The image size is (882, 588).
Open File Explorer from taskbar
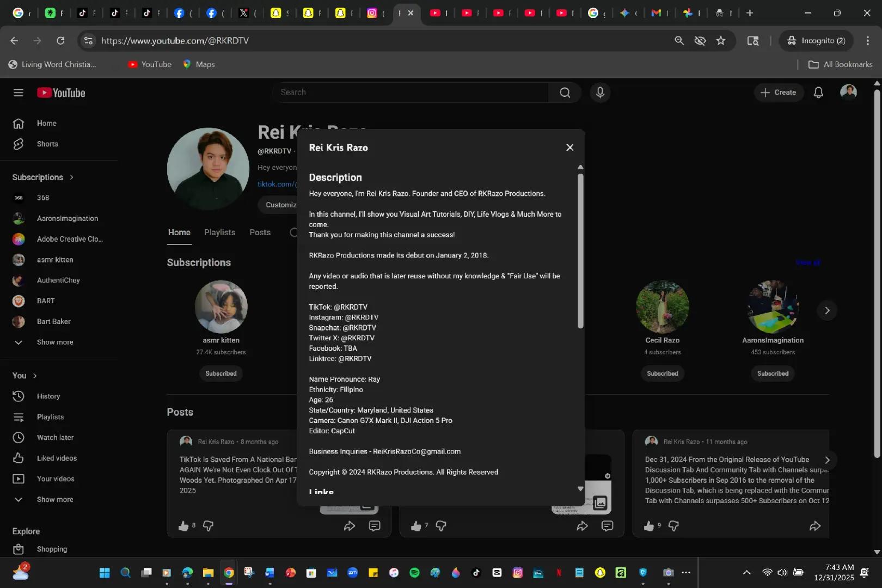(208, 572)
